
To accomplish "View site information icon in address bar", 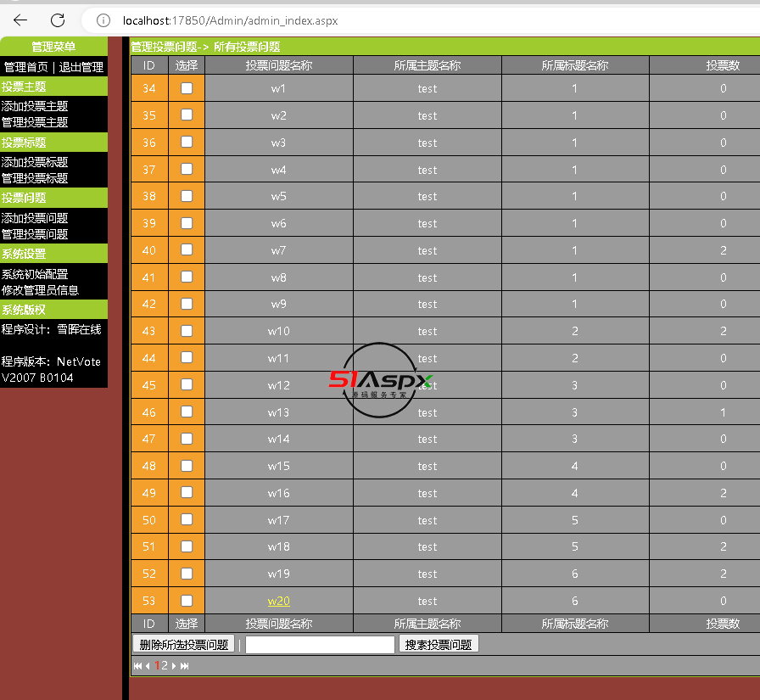I will (103, 20).
